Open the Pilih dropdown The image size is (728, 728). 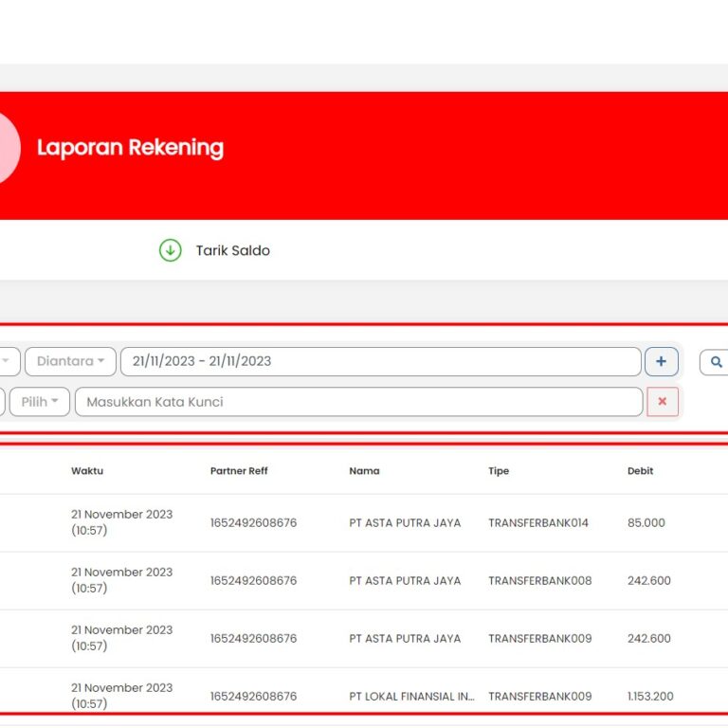(40, 402)
